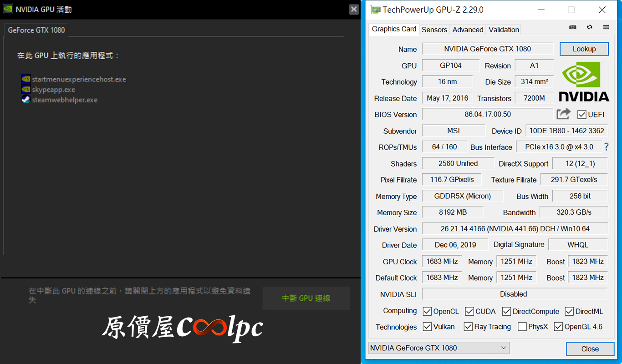The height and width of the screenshot is (364, 622).
Task: Close the NVIDIA GPU Activity window
Action: click(354, 9)
